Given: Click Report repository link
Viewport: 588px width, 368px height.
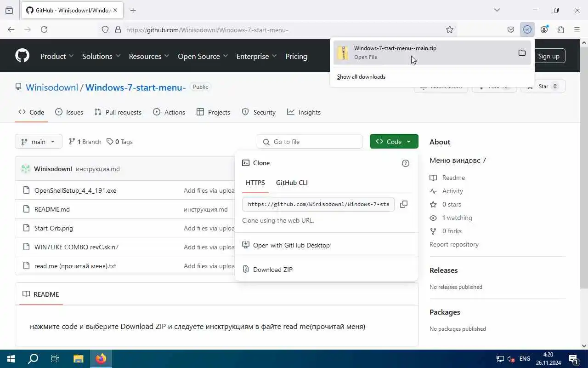Looking at the screenshot, I should click(454, 244).
